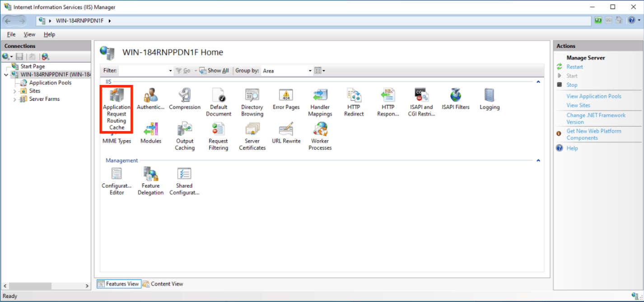
Task: Click the Create New Connection toolbar icon
Action: coord(7,57)
